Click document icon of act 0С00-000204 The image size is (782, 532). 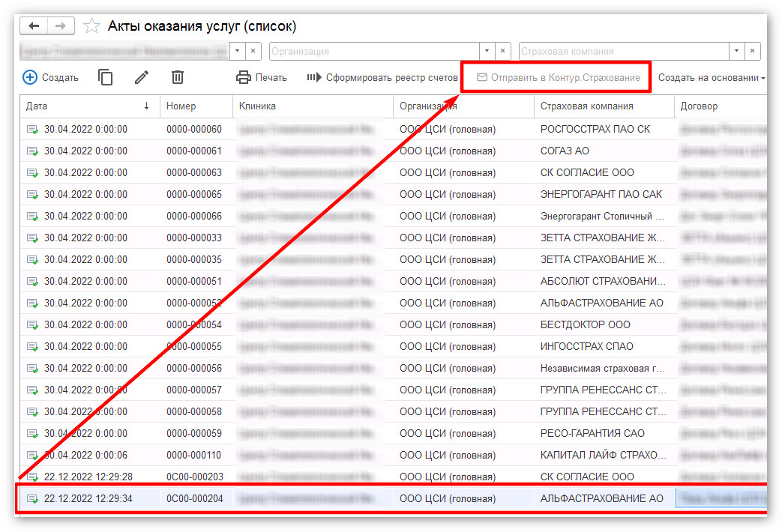[32, 498]
